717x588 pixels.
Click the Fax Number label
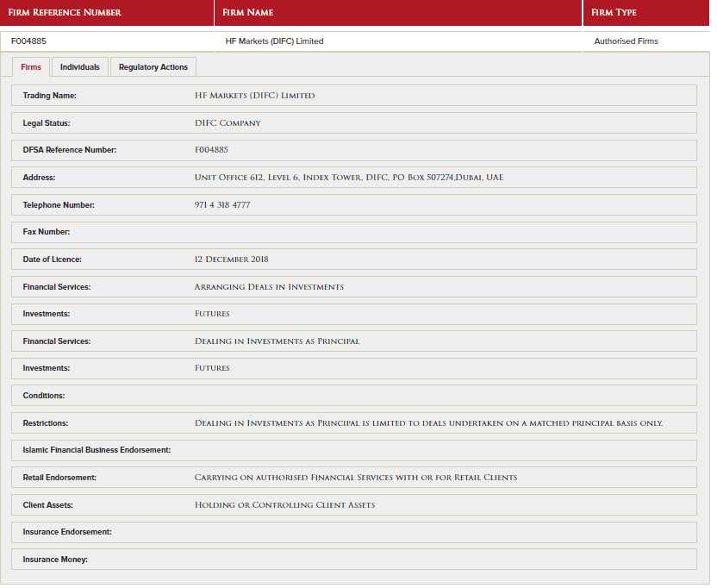[x=47, y=232]
